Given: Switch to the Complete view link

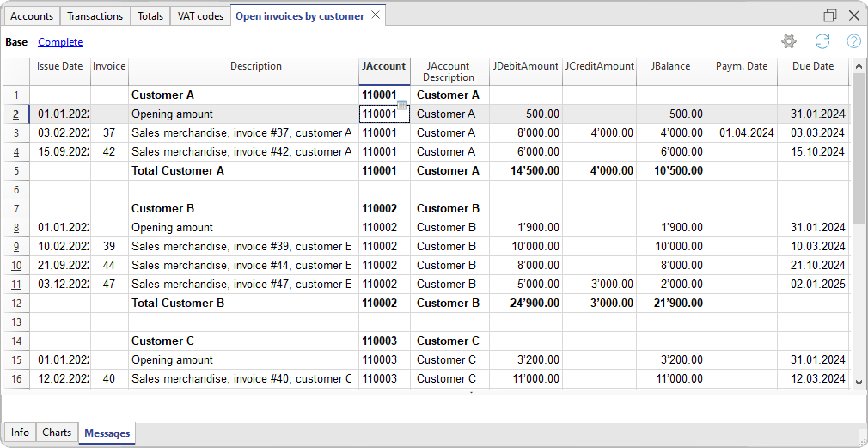Looking at the screenshot, I should click(60, 42).
